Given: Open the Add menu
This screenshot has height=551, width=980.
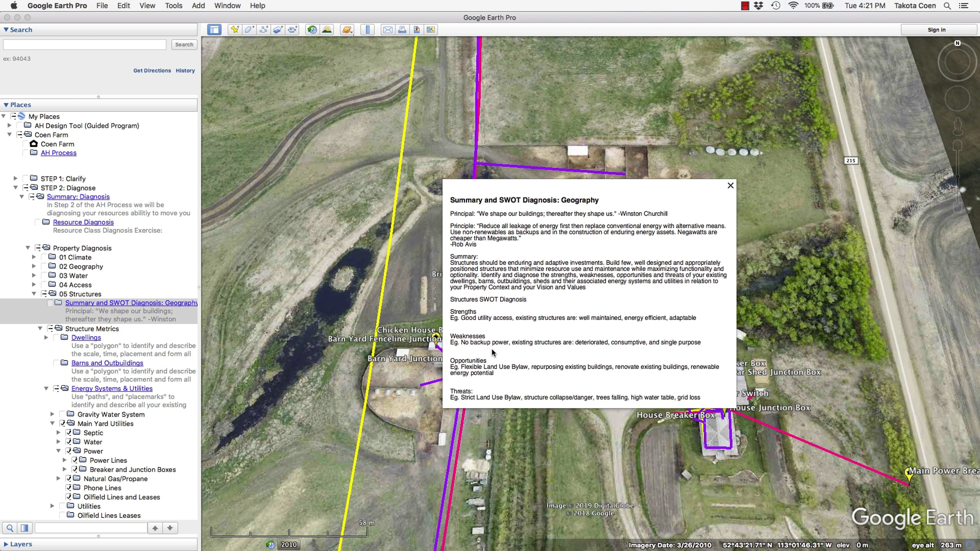Looking at the screenshot, I should click(x=198, y=6).
